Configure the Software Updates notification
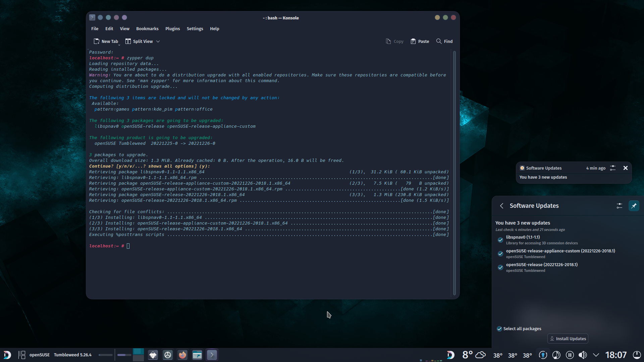This screenshot has height=362, width=644. pos(612,168)
